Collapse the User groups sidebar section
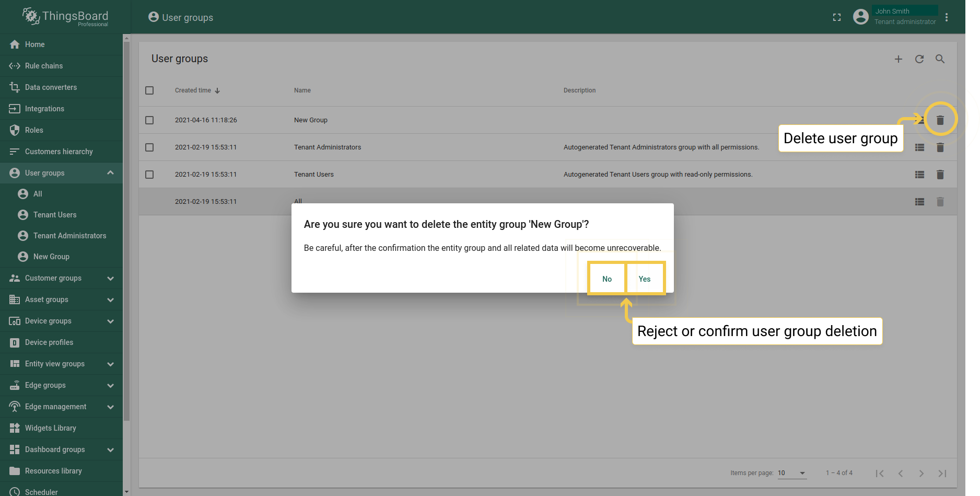The width and height of the screenshot is (980, 496). pyautogui.click(x=110, y=173)
